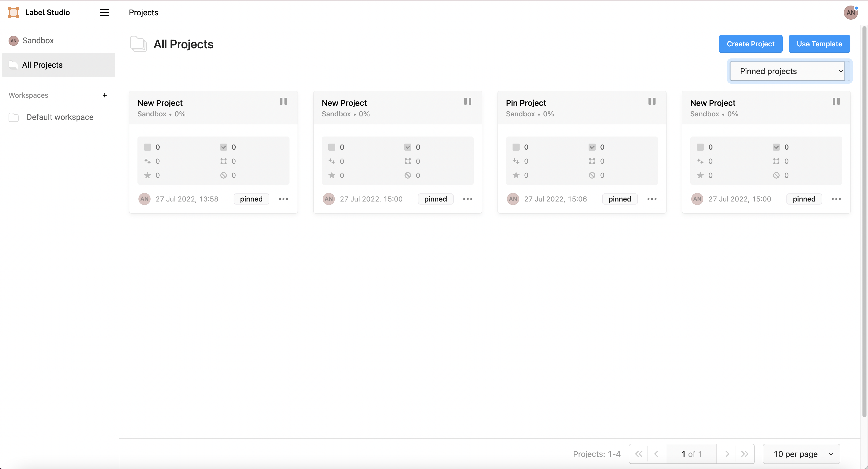
Task: Open three-dot menu on the 13:58 project card
Action: tap(283, 199)
